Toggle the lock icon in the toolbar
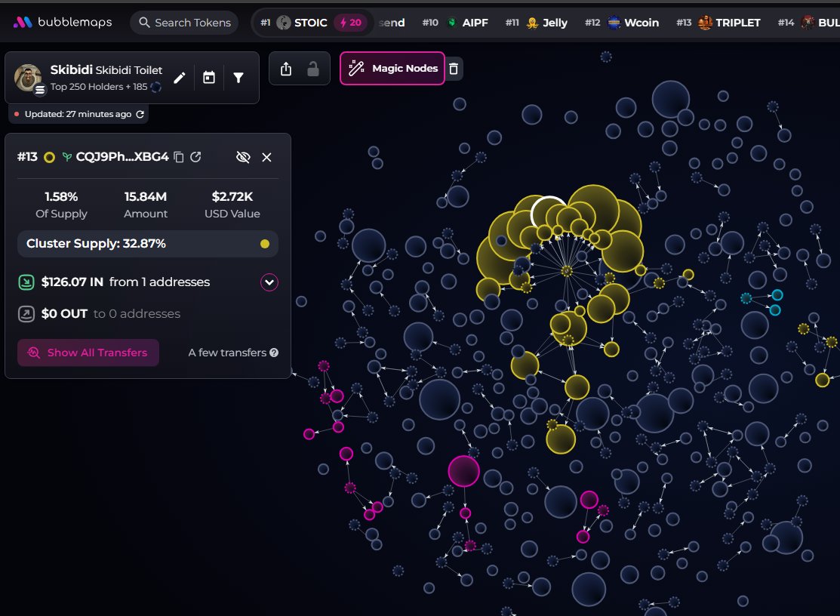The height and width of the screenshot is (616, 840). pyautogui.click(x=312, y=69)
